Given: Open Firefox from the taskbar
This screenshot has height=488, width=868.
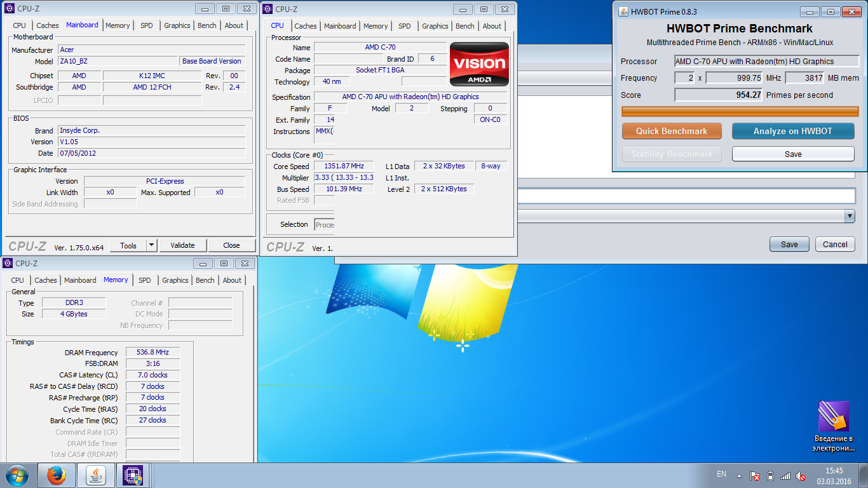Looking at the screenshot, I should 57,475.
